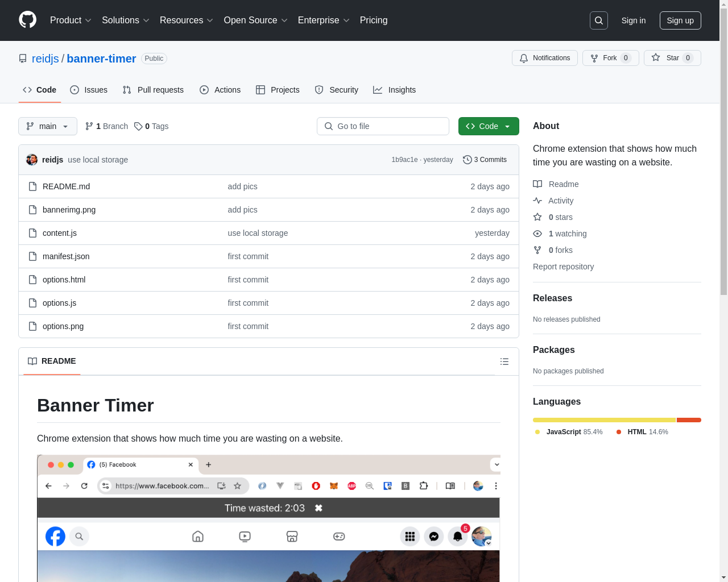
Task: View the 0 stars link
Action: (553, 217)
